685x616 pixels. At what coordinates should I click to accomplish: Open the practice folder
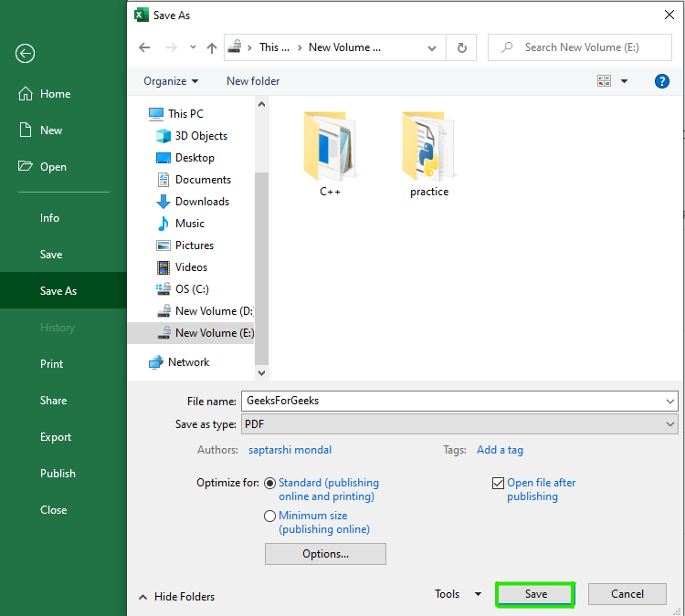(x=428, y=152)
